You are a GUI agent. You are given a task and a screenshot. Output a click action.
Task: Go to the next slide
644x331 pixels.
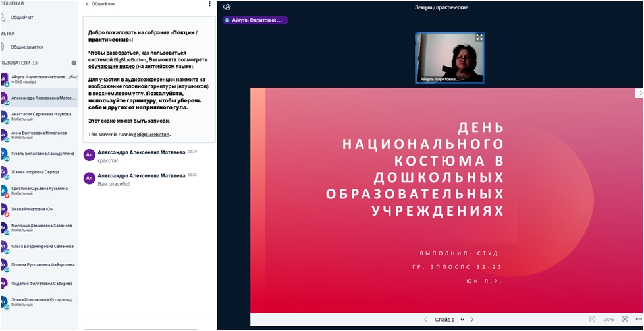click(x=471, y=320)
